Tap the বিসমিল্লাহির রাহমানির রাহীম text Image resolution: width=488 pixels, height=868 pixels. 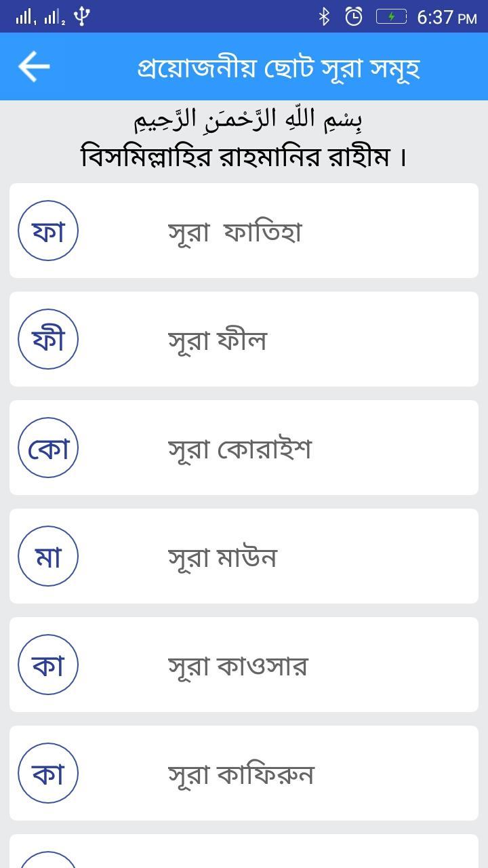(x=244, y=157)
